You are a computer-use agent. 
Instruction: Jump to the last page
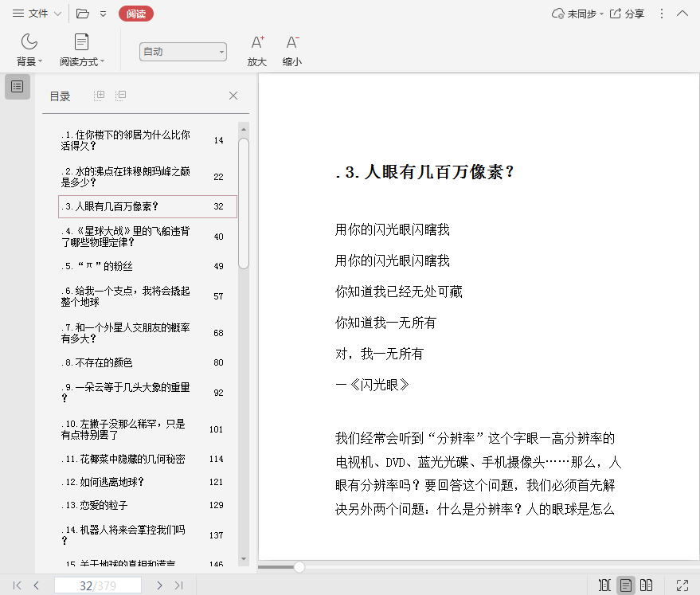click(179, 585)
